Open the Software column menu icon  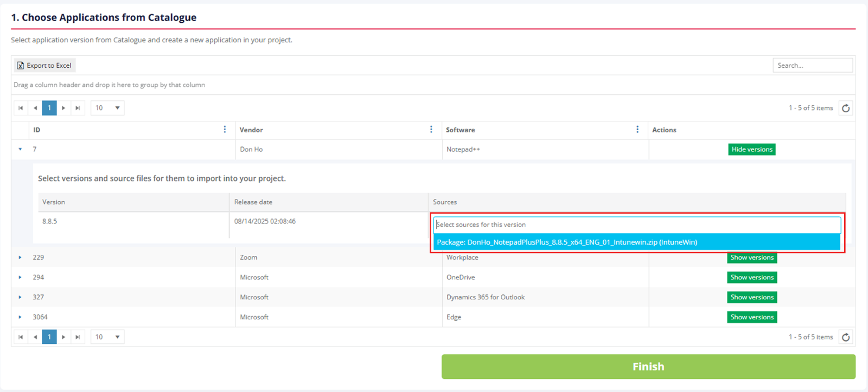pos(637,130)
